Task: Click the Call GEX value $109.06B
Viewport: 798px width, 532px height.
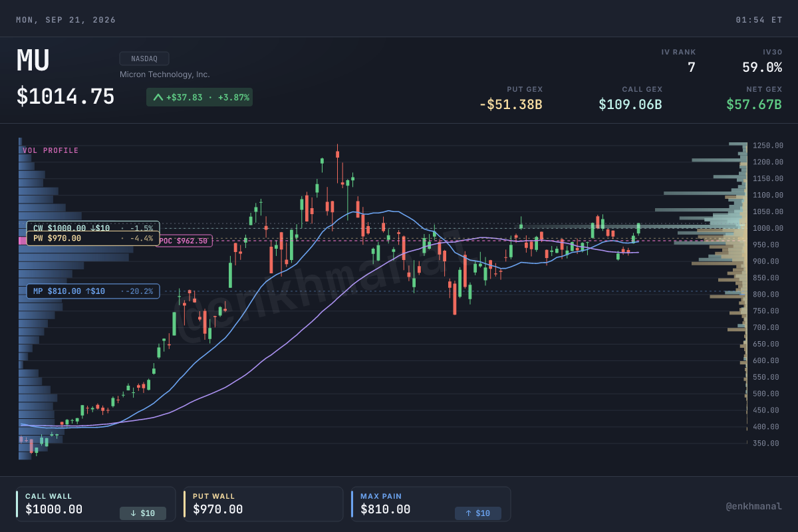Action: (630, 104)
